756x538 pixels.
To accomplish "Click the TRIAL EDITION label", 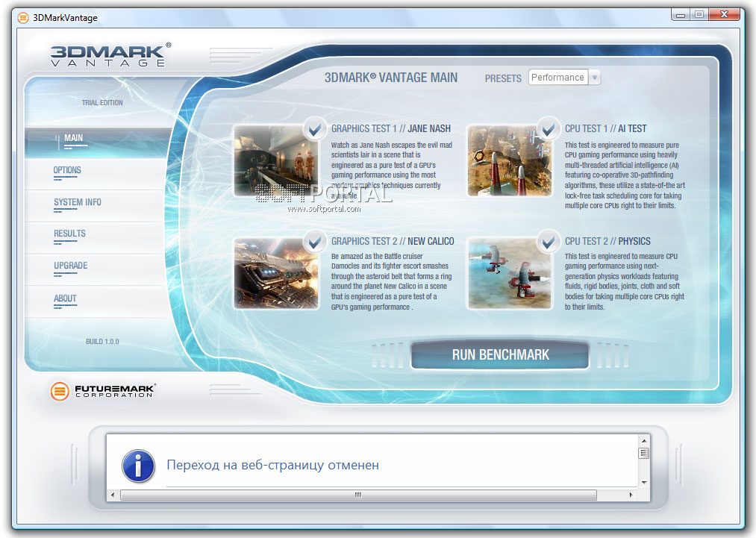I will (102, 103).
